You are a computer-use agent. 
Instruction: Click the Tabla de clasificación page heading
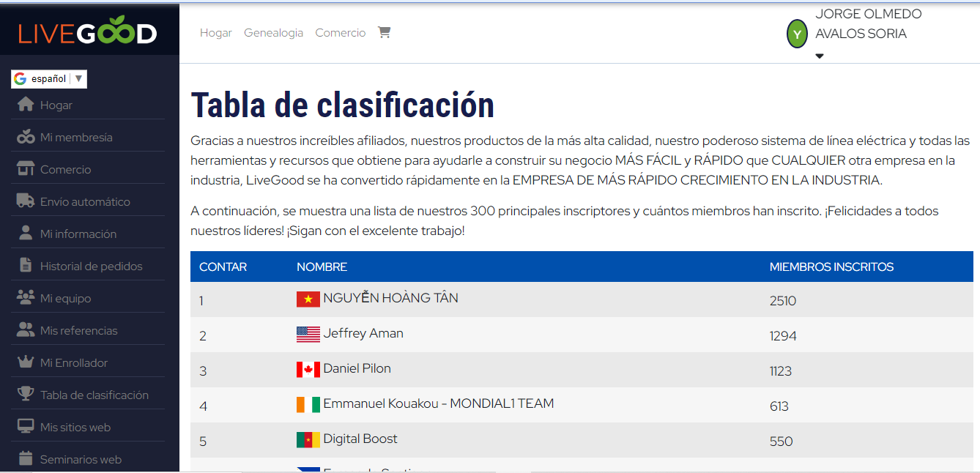342,105
